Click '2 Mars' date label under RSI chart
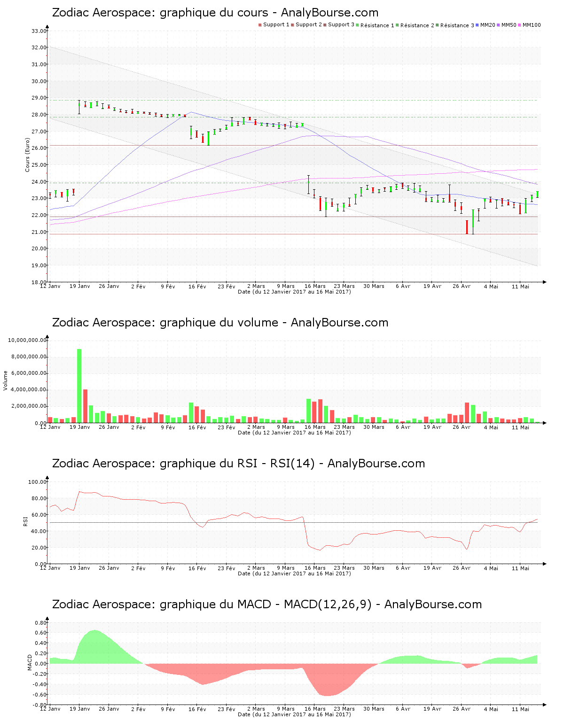The height and width of the screenshot is (728, 564). [x=256, y=568]
